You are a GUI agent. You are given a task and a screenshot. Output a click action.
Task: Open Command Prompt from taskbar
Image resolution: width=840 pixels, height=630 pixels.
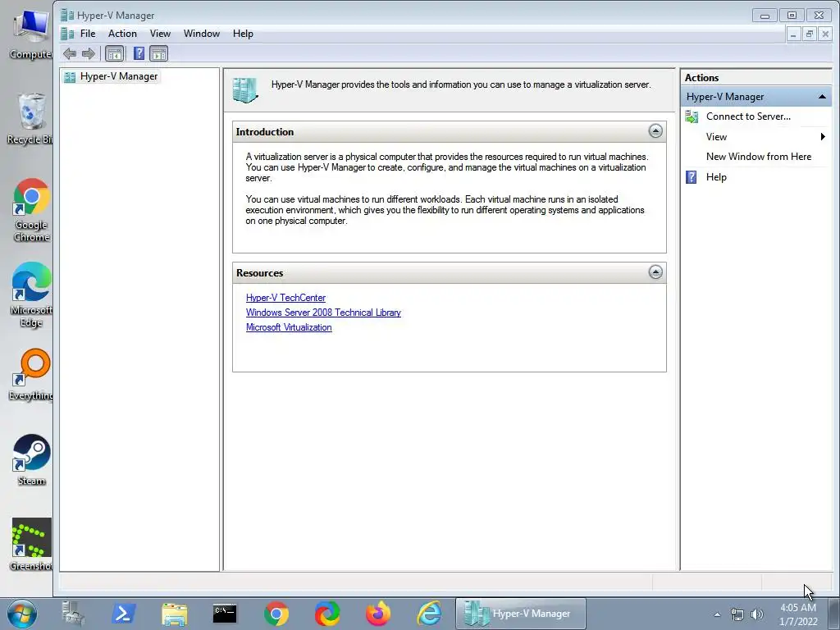click(225, 614)
